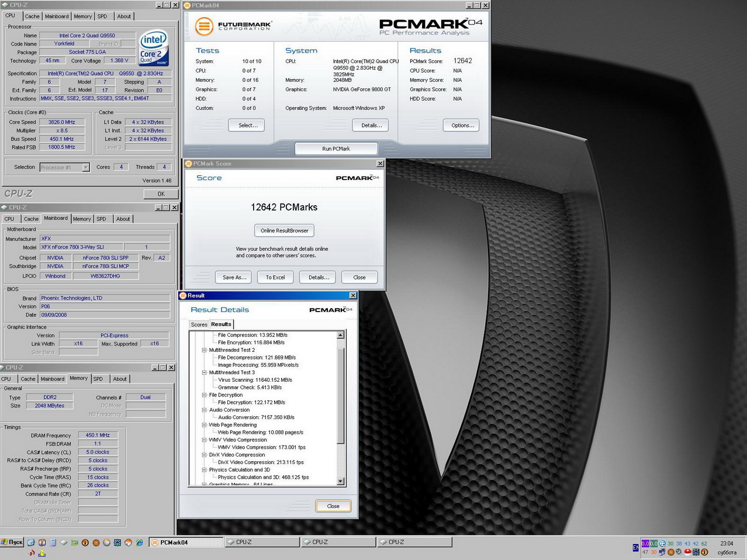Collapse the Audio Conversion node
Image resolution: width=747 pixels, height=560 pixels.
(x=204, y=410)
